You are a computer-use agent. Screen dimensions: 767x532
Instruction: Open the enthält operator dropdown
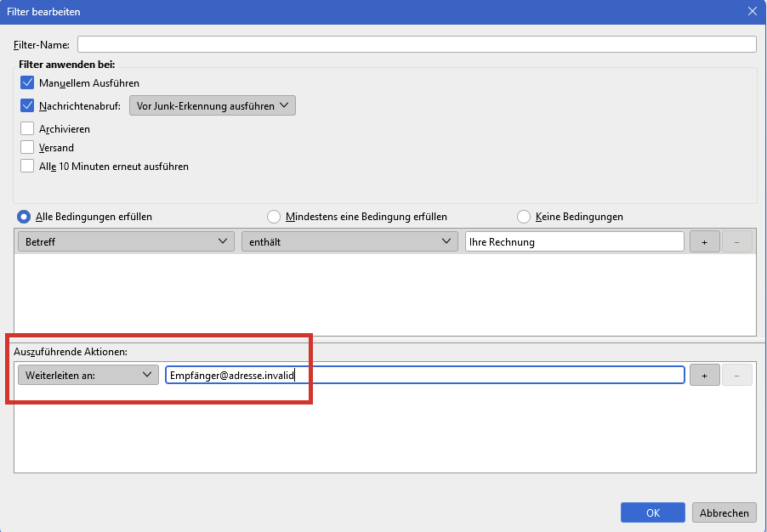[349, 242]
